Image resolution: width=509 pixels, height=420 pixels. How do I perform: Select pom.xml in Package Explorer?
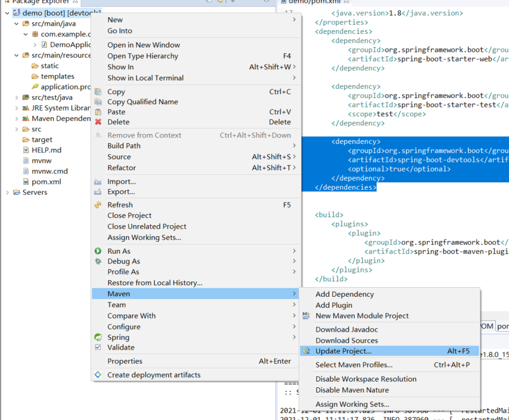[46, 182]
